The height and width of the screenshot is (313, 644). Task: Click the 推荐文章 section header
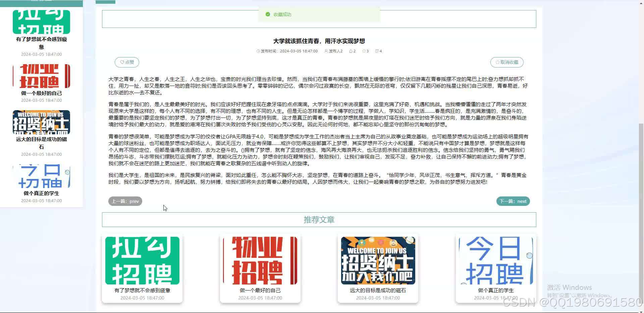coord(319,220)
